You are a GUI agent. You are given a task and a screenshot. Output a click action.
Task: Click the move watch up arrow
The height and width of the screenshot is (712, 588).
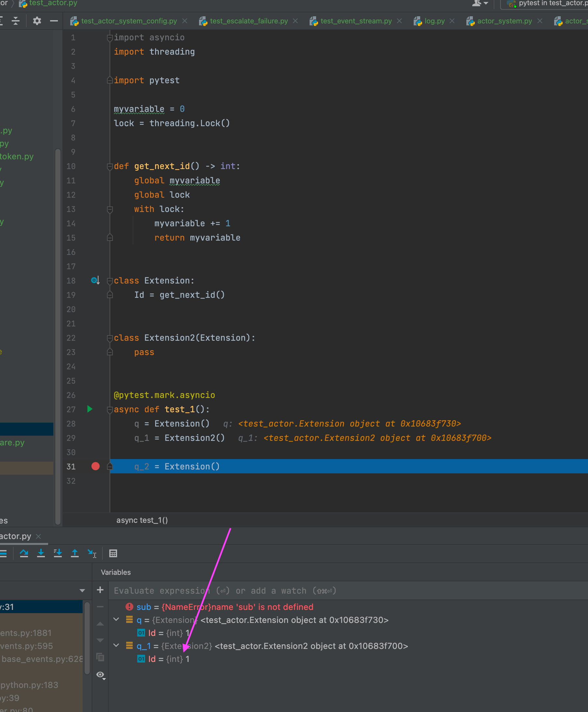[100, 624]
